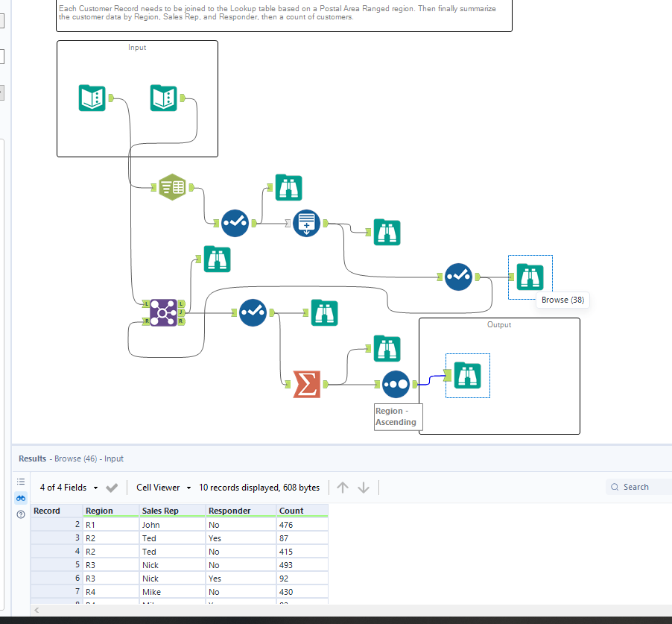This screenshot has height=624, width=672.
Task: Open the Browse tool after the Join's Select tool
Action: [x=324, y=312]
